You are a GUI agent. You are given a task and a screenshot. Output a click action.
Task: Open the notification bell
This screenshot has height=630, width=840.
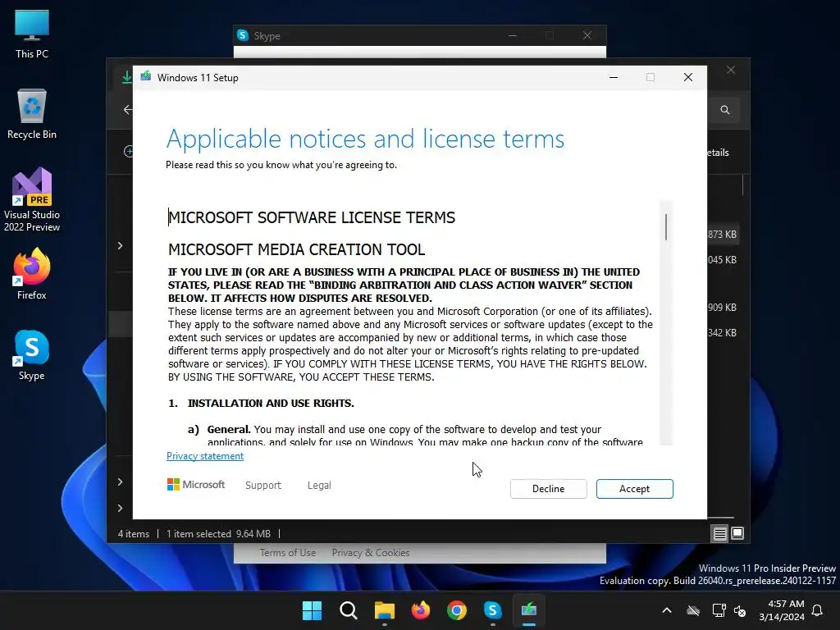click(x=818, y=610)
